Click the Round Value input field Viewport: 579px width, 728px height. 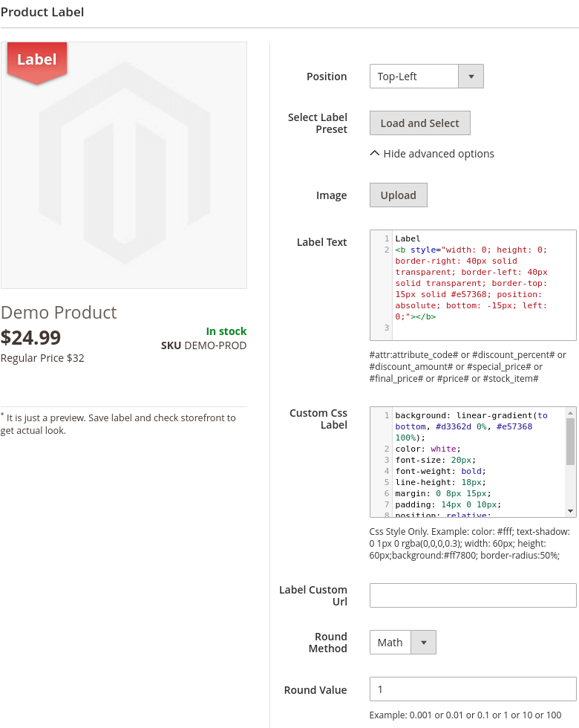473,689
